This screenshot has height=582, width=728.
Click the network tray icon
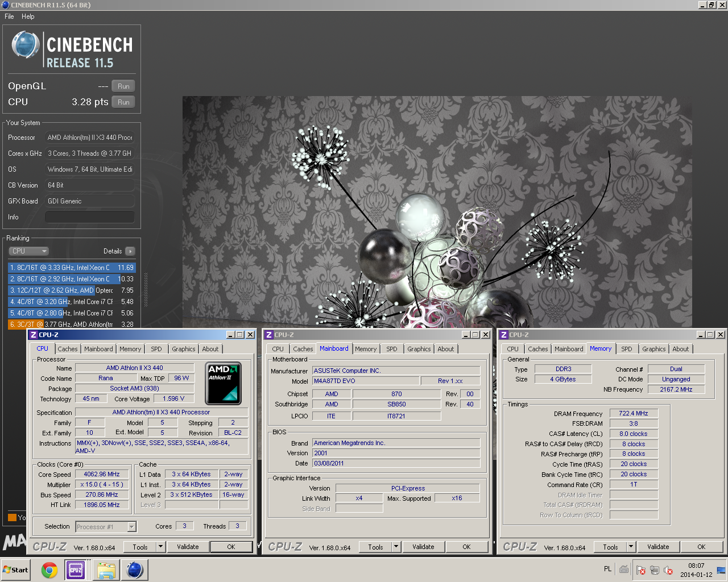(655, 570)
